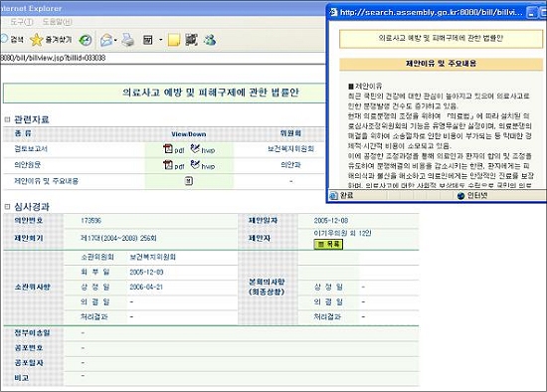Click the 관련자료 section bullet icon
This screenshot has height=392, width=547.
pyautogui.click(x=7, y=119)
